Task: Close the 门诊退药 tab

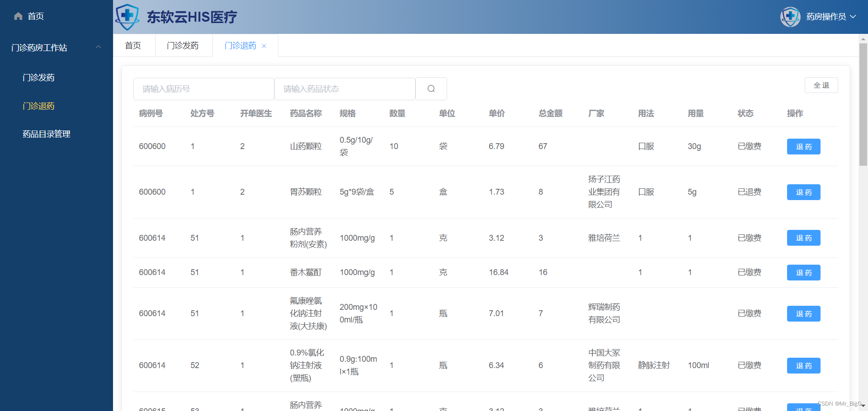Action: click(264, 46)
